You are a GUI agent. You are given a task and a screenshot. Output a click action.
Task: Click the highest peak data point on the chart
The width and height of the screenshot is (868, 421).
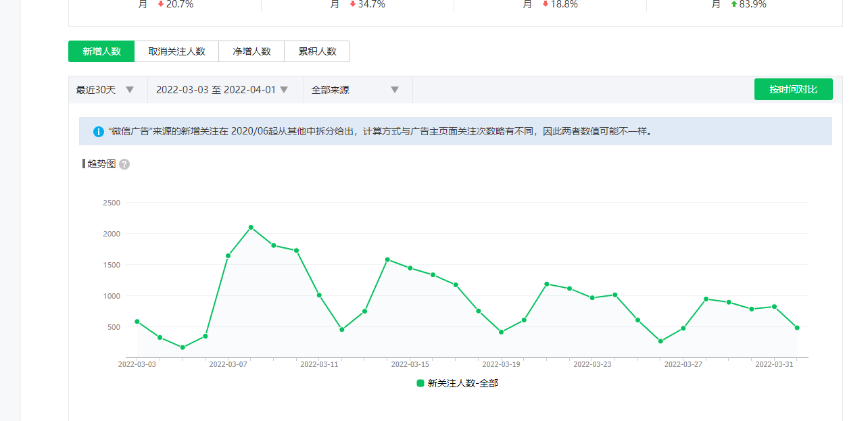[251, 227]
